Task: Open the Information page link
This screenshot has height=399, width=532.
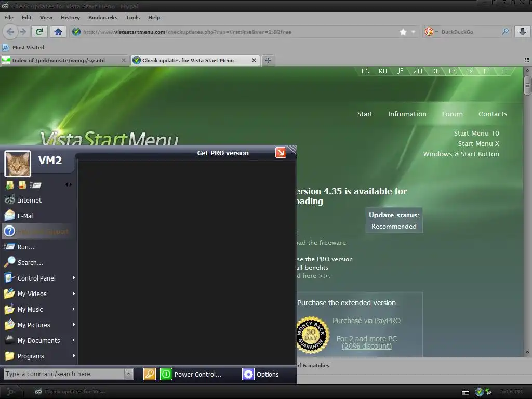Action: [x=407, y=114]
